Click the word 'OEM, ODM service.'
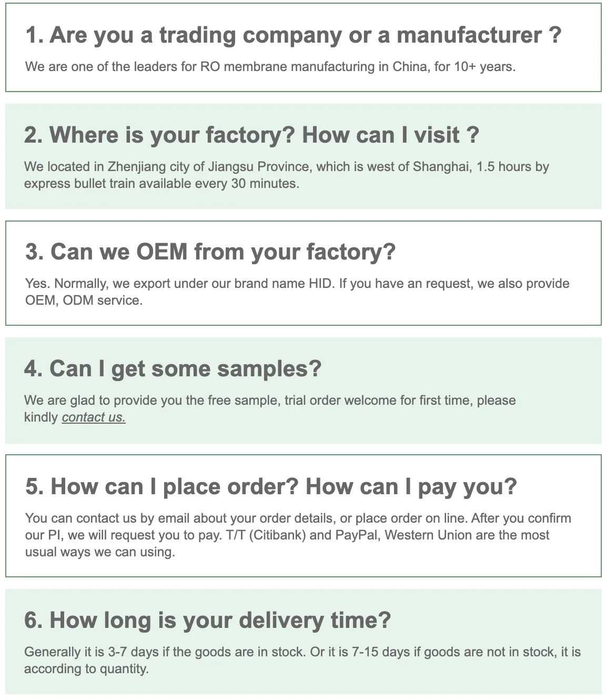Viewport: 606px width, 700px height. 84,301
